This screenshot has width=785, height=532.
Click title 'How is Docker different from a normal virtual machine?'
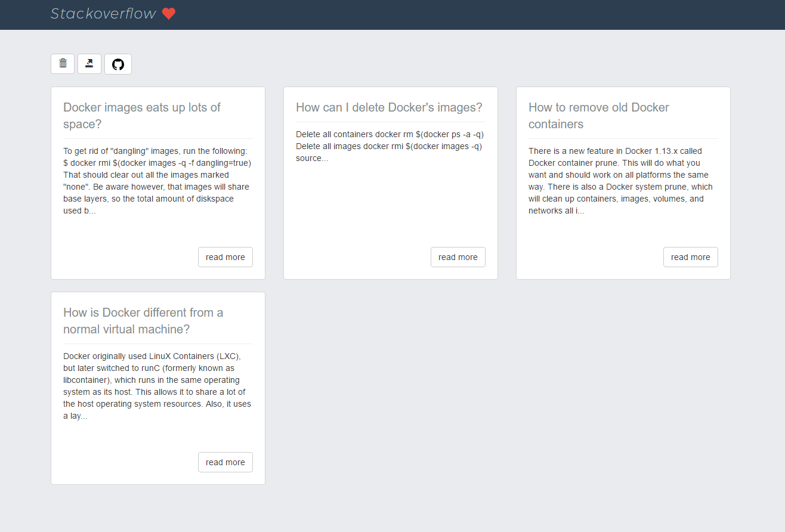(x=143, y=321)
